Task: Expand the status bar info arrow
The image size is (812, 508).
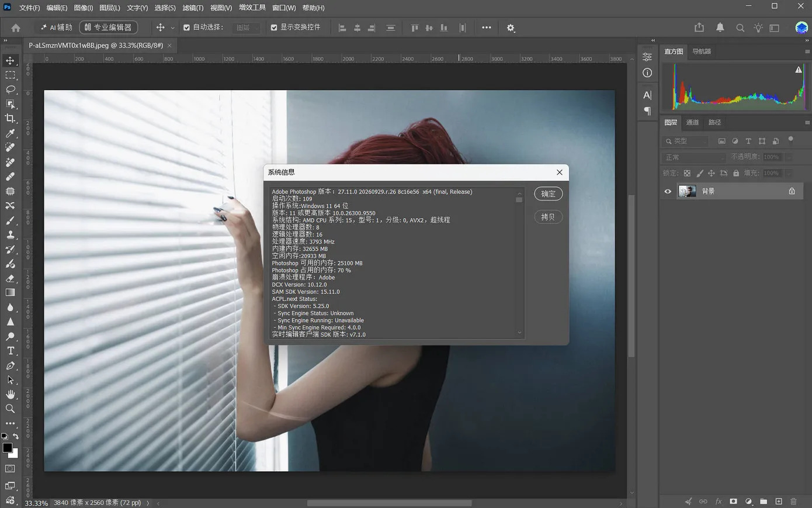Action: click(x=148, y=503)
